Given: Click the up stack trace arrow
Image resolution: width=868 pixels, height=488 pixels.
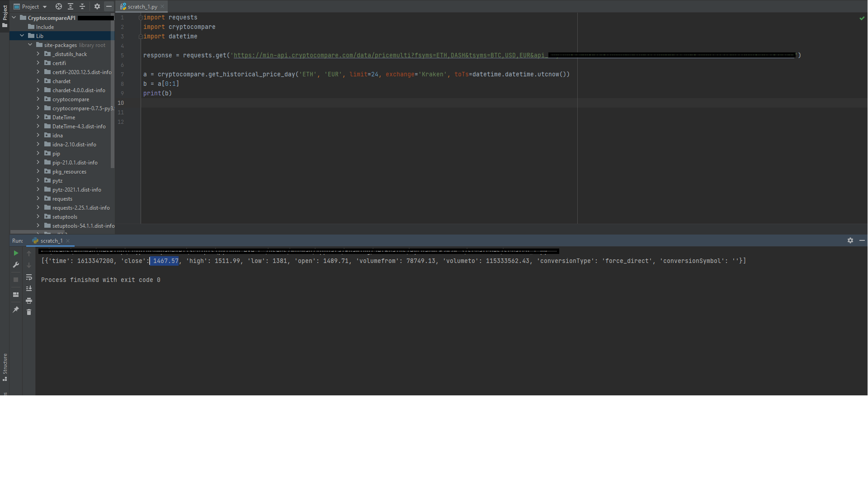Looking at the screenshot, I should [29, 253].
